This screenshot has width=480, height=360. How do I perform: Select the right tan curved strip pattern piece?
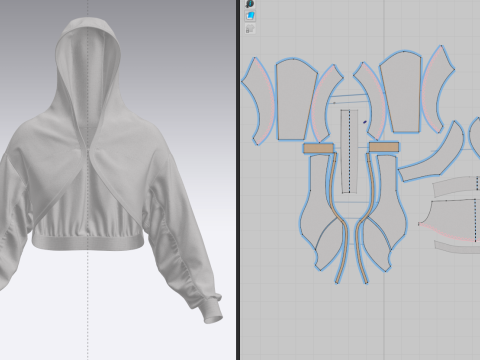(364, 217)
